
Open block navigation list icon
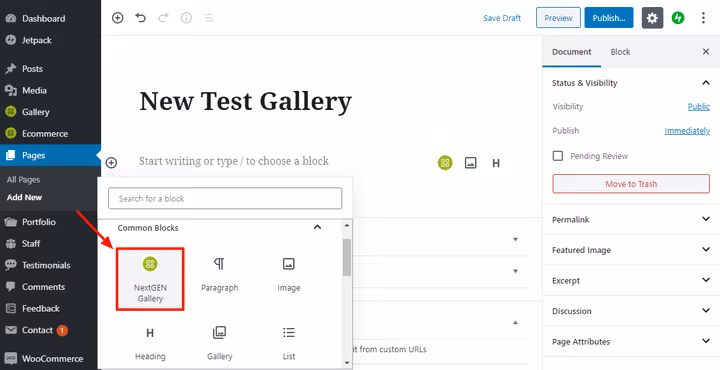(209, 18)
